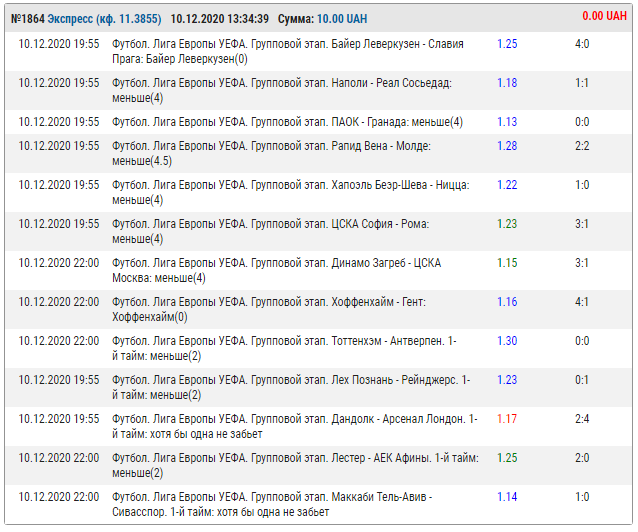The height and width of the screenshot is (532, 638).
Task: Click the 19:55 date in the Дандолк row
Action: point(59,418)
